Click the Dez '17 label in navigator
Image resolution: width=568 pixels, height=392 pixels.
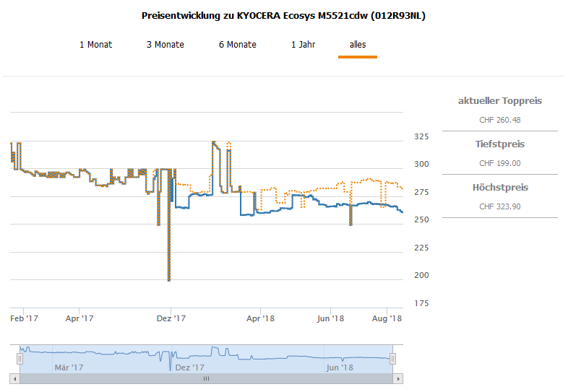189,367
